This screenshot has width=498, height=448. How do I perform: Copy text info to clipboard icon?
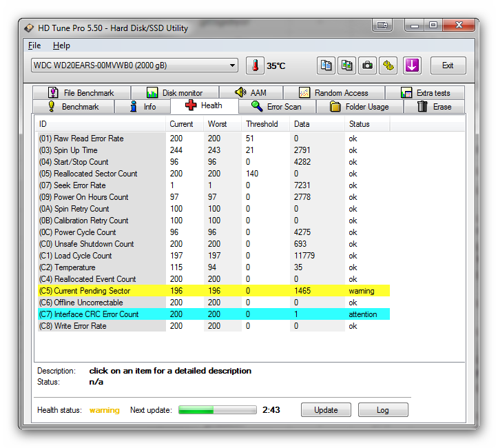[326, 65]
